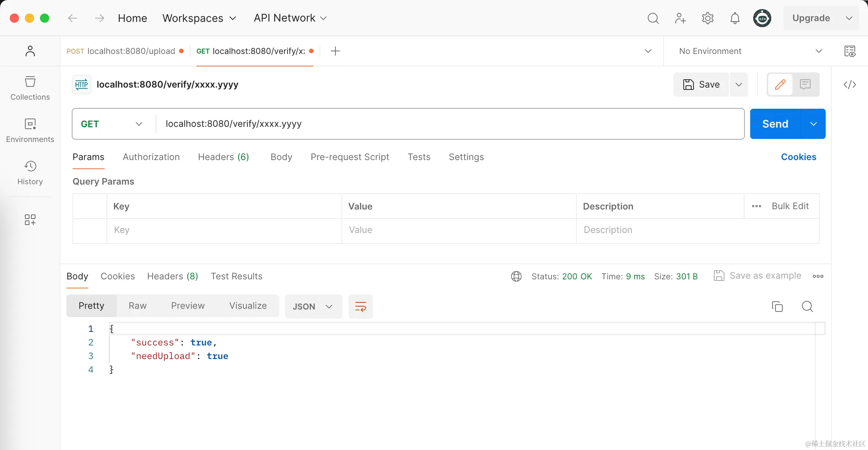Open the user avatar menu
Image resolution: width=868 pixels, height=450 pixels.
(762, 18)
